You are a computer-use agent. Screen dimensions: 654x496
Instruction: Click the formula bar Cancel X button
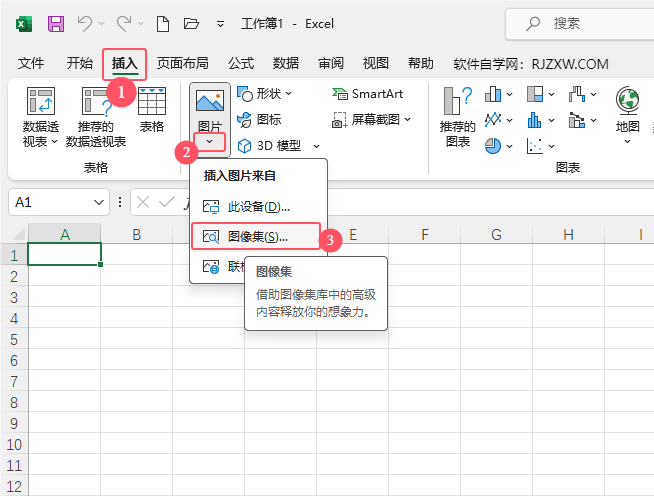tap(143, 202)
